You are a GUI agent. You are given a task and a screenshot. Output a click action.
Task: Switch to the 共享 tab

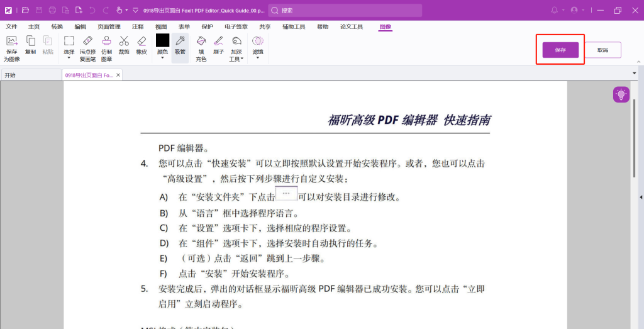tap(265, 26)
